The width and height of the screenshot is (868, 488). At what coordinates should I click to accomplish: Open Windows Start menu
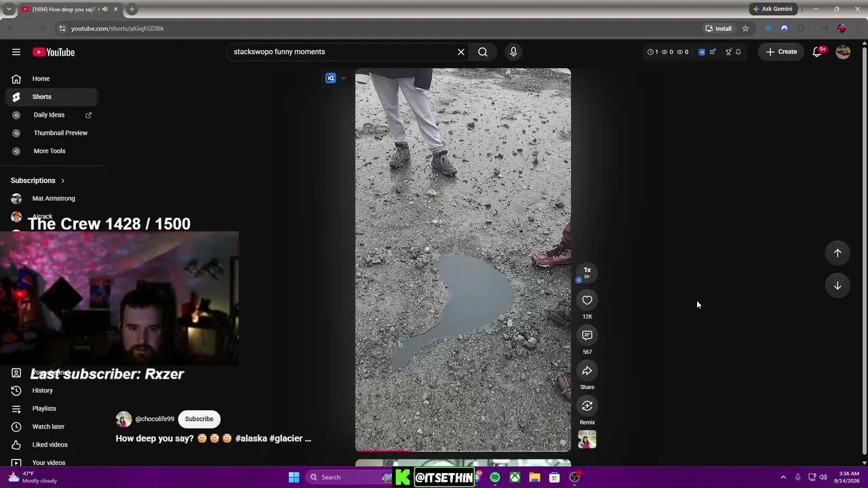(x=294, y=477)
